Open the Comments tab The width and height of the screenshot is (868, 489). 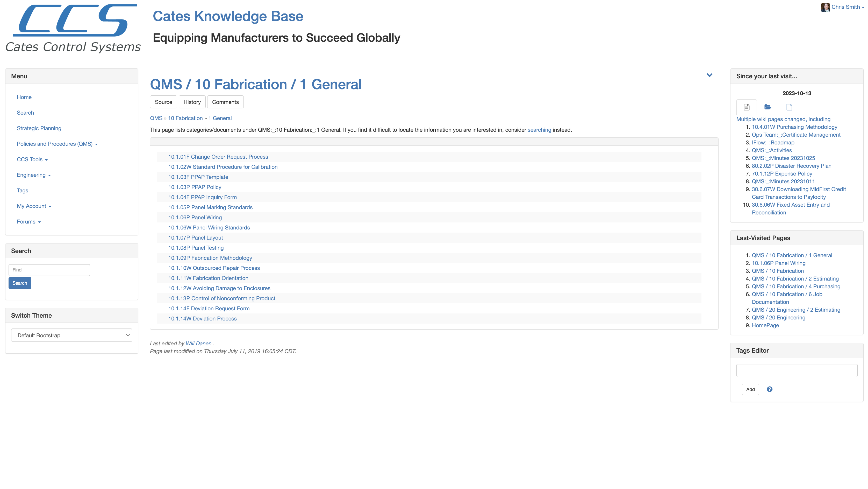(x=225, y=102)
